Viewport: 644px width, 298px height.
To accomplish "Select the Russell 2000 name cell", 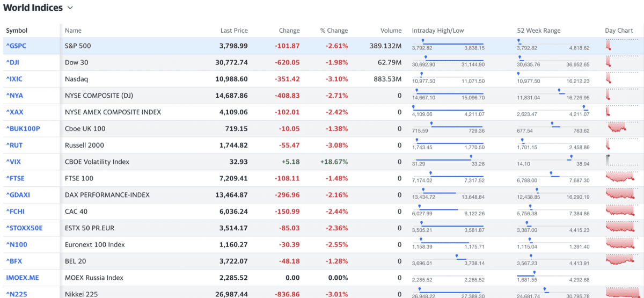I will [84, 146].
